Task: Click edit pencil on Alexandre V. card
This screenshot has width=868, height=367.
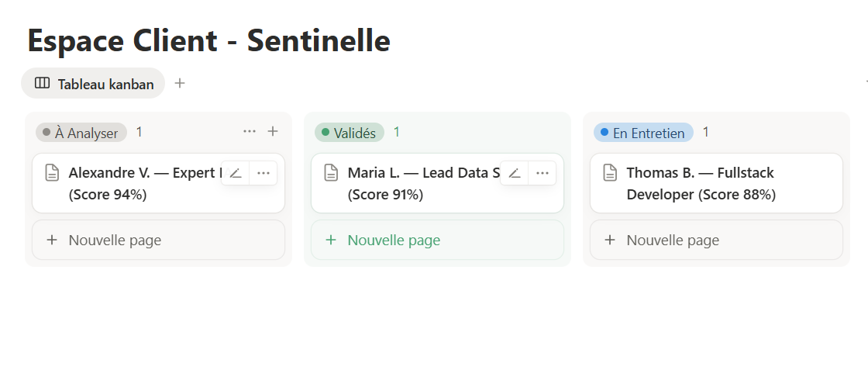Action: click(x=236, y=173)
